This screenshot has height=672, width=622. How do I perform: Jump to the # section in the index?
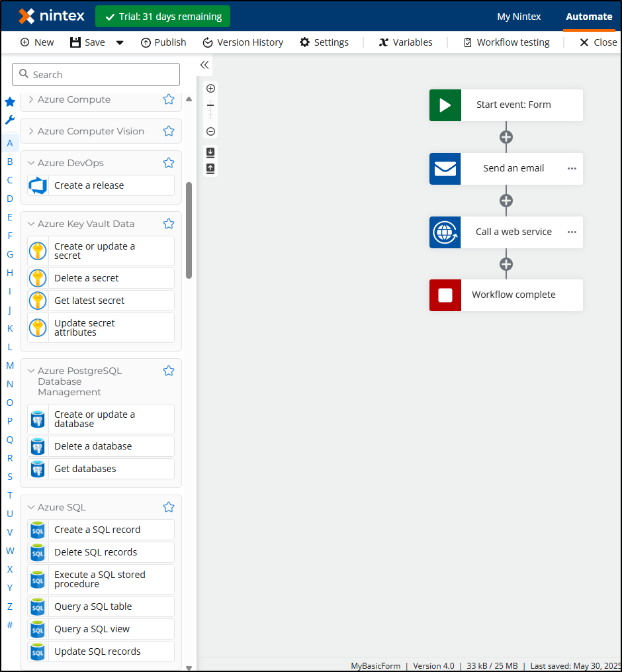pos(10,625)
